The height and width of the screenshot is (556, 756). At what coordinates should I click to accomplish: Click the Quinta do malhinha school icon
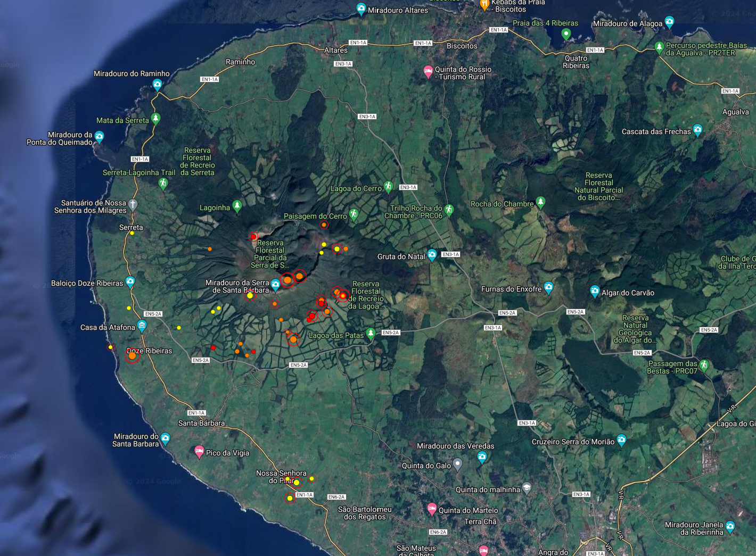pyautogui.click(x=527, y=487)
